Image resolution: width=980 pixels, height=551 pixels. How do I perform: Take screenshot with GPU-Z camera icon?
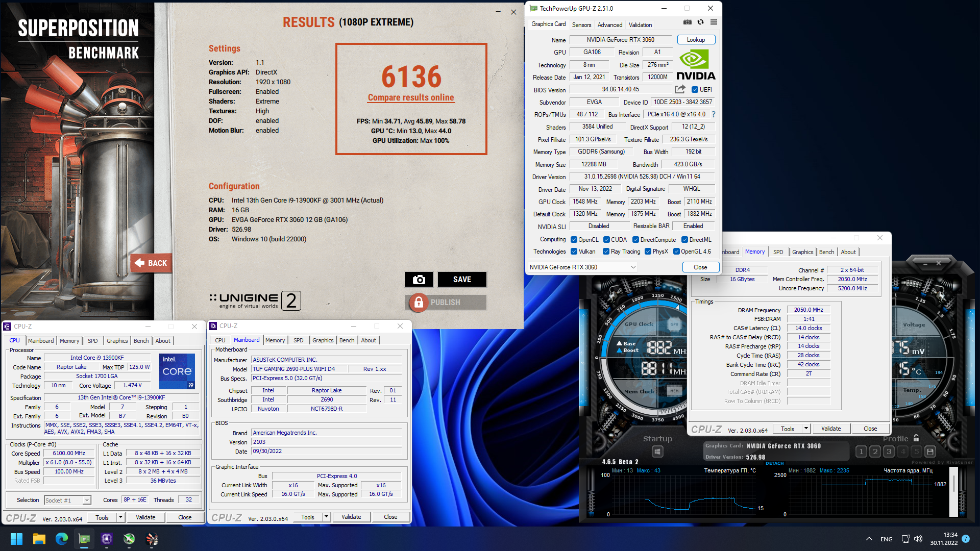[x=688, y=22]
